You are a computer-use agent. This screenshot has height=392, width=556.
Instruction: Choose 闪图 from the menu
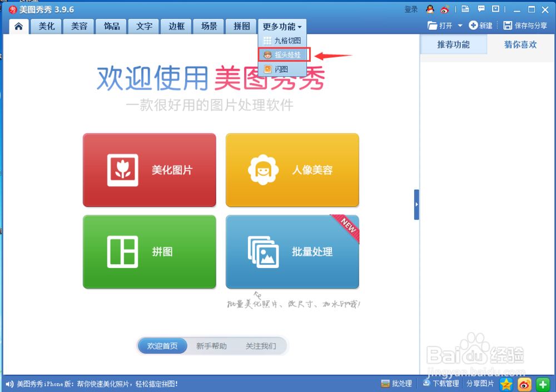282,69
